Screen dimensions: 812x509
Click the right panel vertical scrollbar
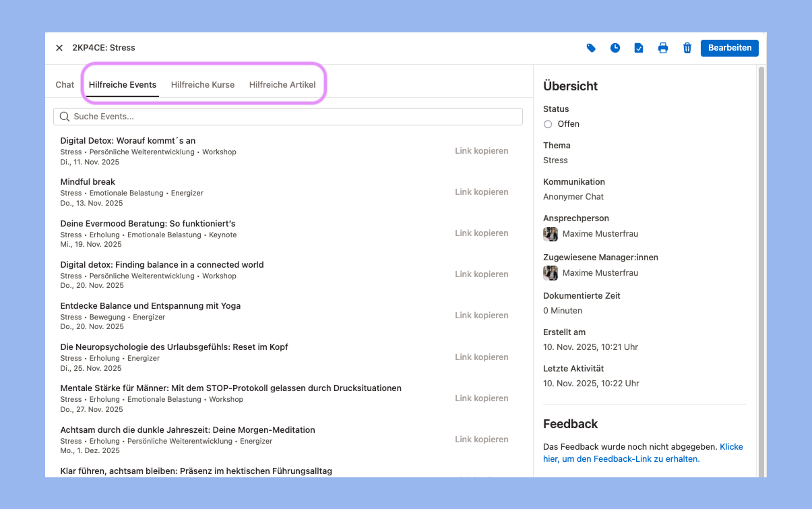[761, 270]
